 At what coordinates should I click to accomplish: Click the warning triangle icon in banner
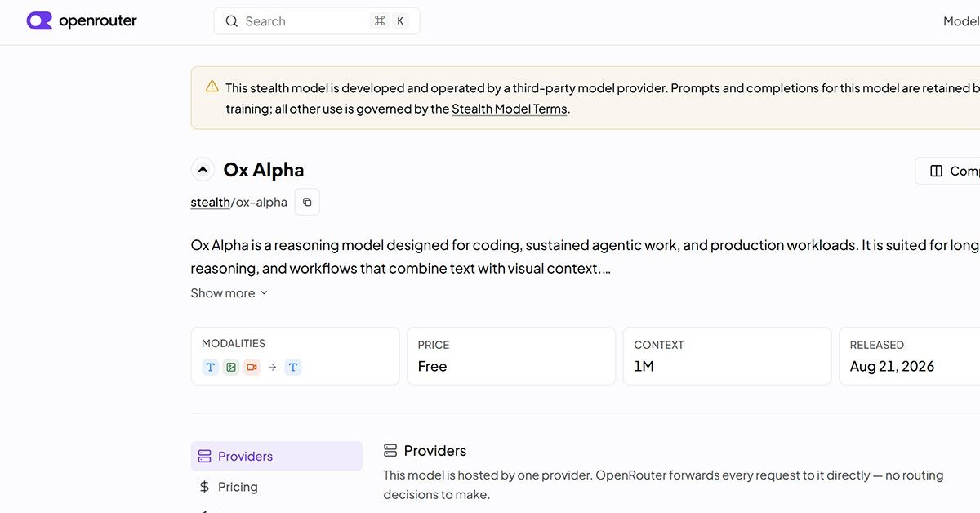pyautogui.click(x=212, y=87)
